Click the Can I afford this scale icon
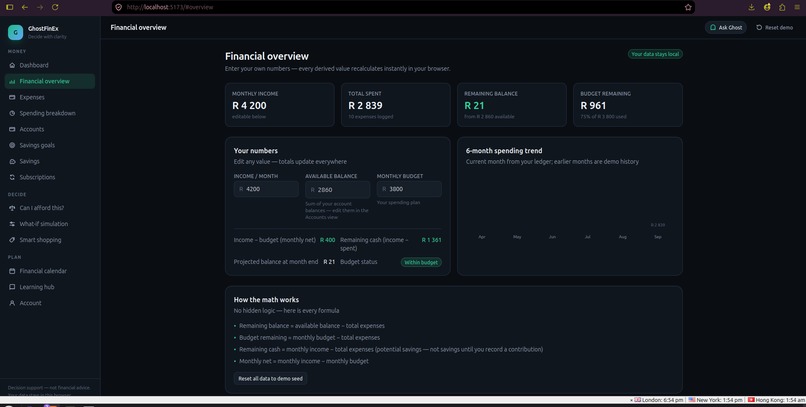Viewport: 806px width, 407px height. 12,208
